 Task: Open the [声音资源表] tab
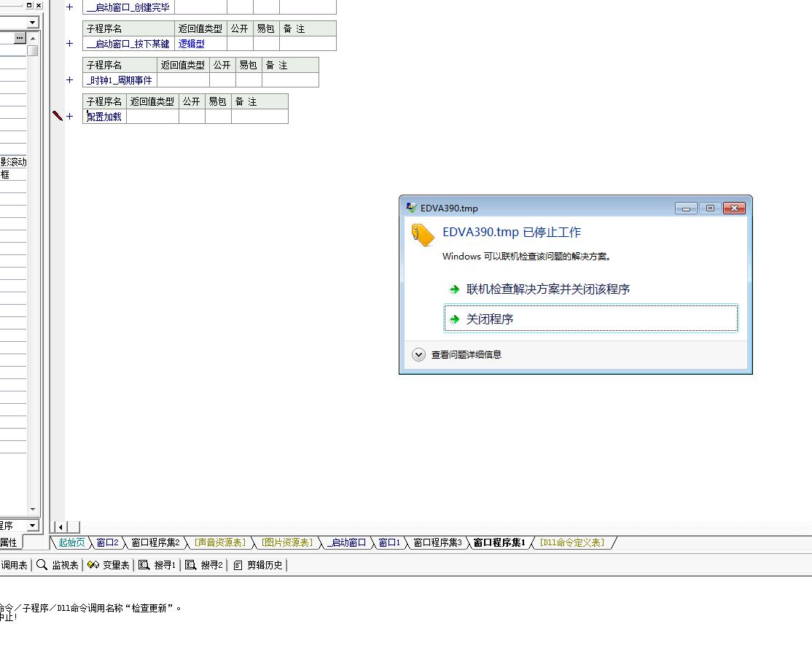[x=220, y=542]
